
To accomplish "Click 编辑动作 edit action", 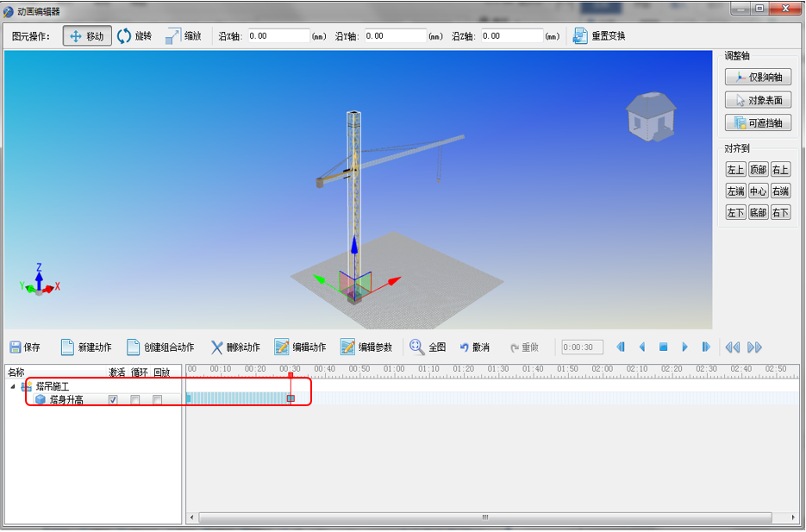I will point(301,347).
